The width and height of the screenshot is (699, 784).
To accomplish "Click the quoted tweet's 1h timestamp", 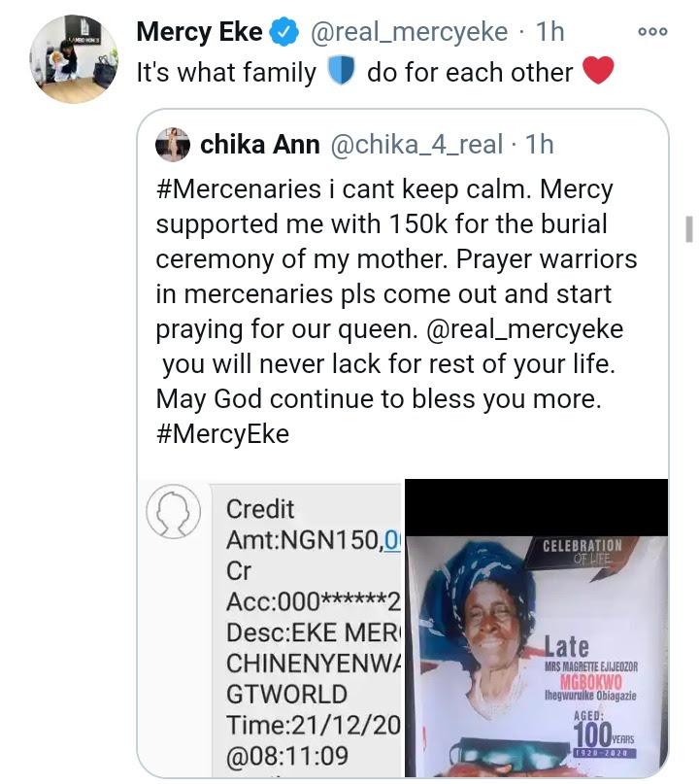I will (x=539, y=145).
